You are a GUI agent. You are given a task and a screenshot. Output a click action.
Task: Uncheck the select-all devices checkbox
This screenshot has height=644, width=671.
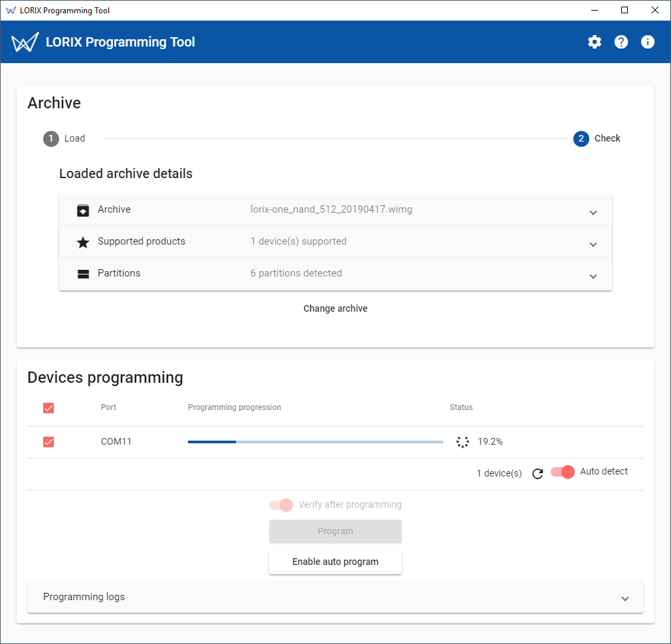click(48, 408)
